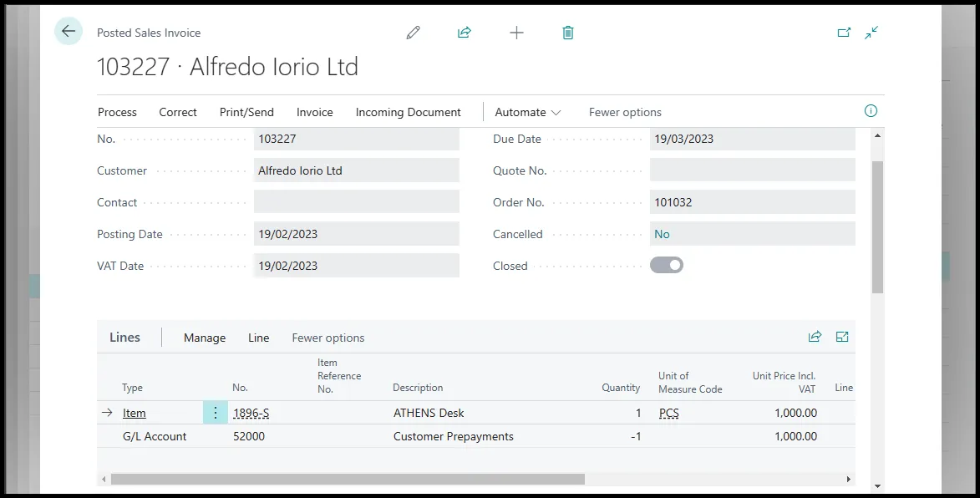Click the horizontal scrollbar in Lines
The image size is (980, 498).
(x=348, y=480)
